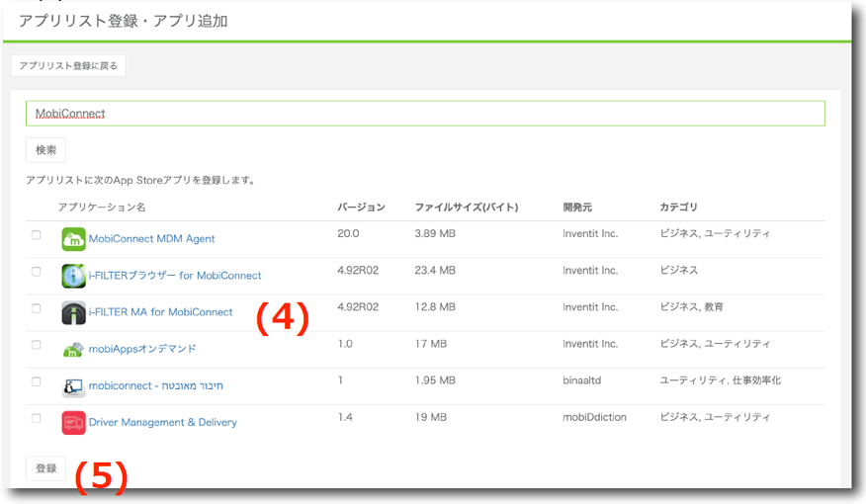Click the i-FILTERブラウザー for MobiConnect app icon
866x504 pixels.
(73, 276)
